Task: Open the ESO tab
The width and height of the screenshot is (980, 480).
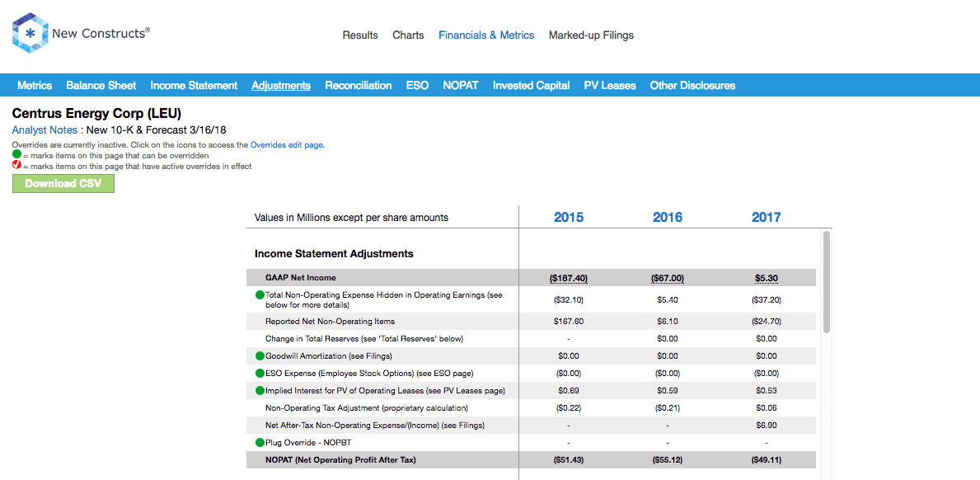Action: tap(418, 86)
